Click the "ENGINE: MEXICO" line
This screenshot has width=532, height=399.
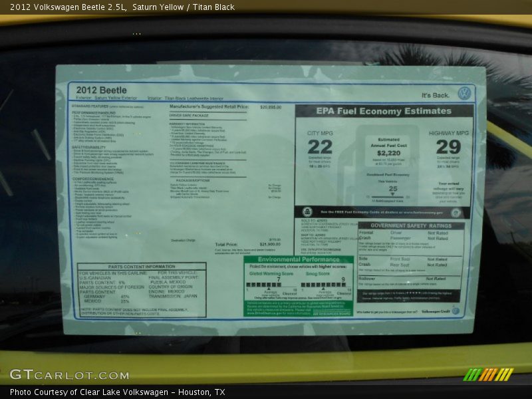pyautogui.click(x=167, y=291)
